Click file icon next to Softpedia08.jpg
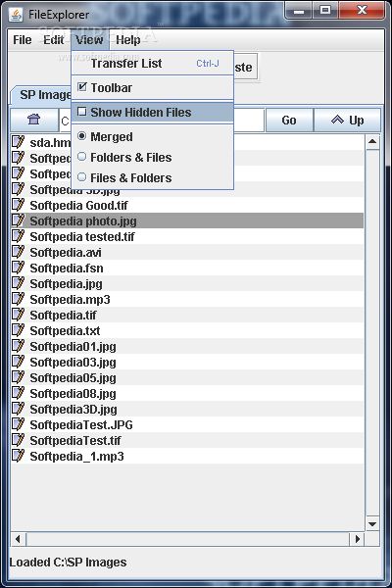392x588 pixels. tap(18, 393)
